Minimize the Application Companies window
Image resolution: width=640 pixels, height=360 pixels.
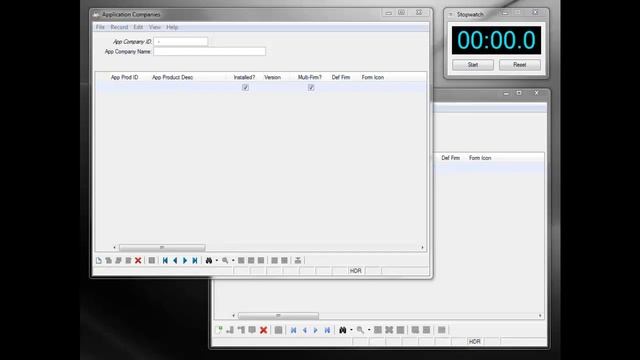(388, 13)
